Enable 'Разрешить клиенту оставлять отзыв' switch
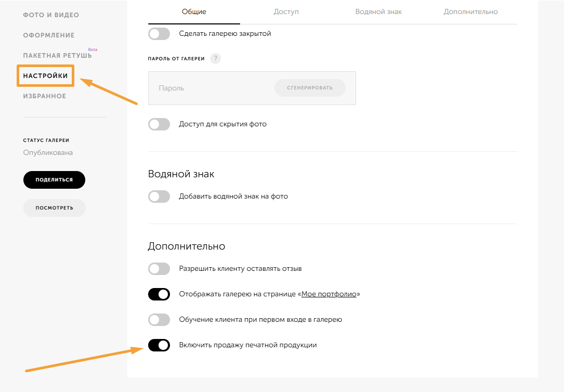564x392 pixels. click(159, 269)
